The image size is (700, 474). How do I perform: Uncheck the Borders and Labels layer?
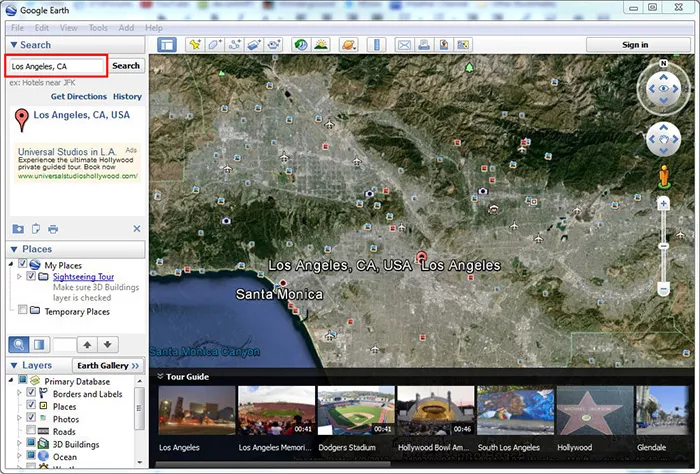[31, 392]
